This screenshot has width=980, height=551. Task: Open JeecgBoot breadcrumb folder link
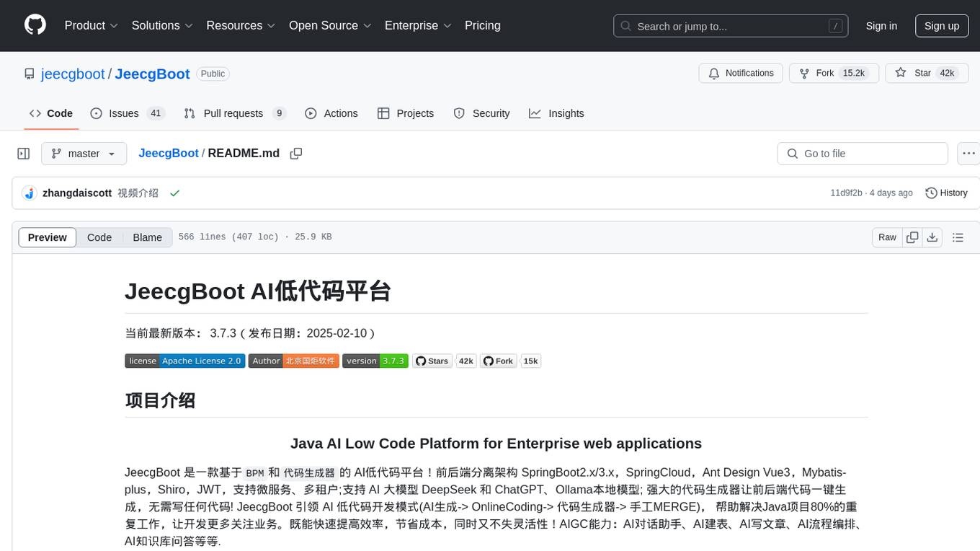[x=169, y=154]
